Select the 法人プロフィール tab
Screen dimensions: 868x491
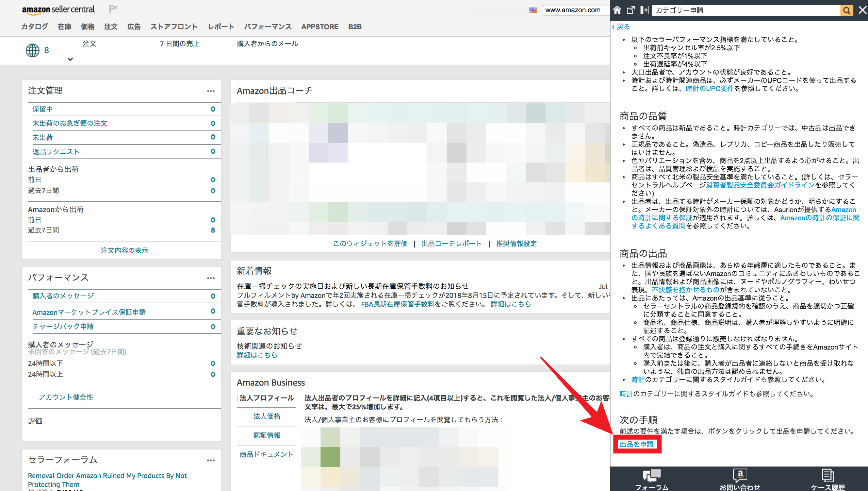(x=267, y=398)
